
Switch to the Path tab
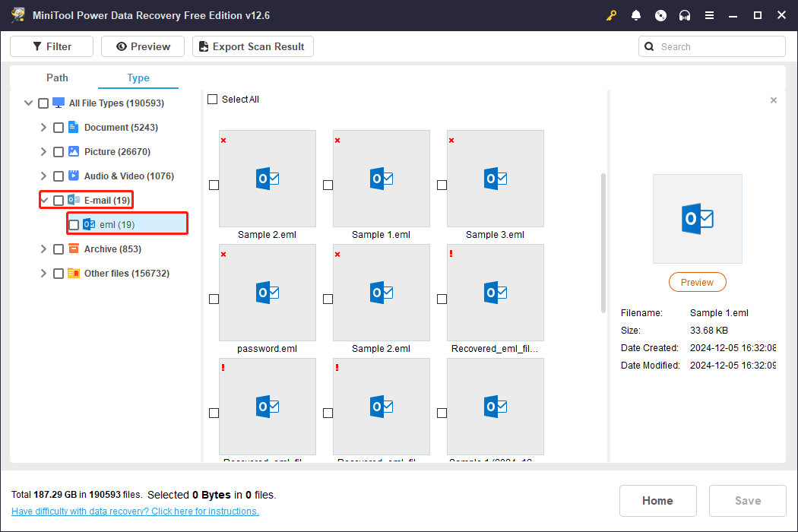tap(56, 78)
